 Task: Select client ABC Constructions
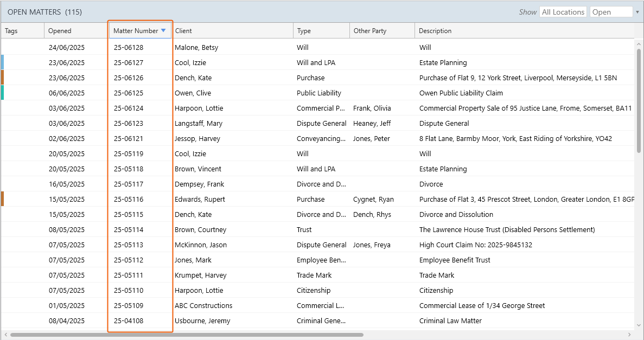click(x=203, y=305)
